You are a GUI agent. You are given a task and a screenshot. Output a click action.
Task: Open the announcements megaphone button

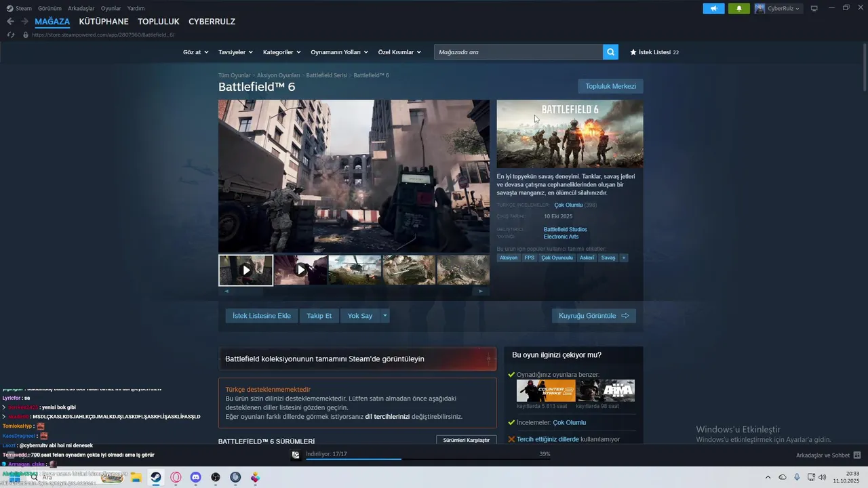pyautogui.click(x=713, y=8)
